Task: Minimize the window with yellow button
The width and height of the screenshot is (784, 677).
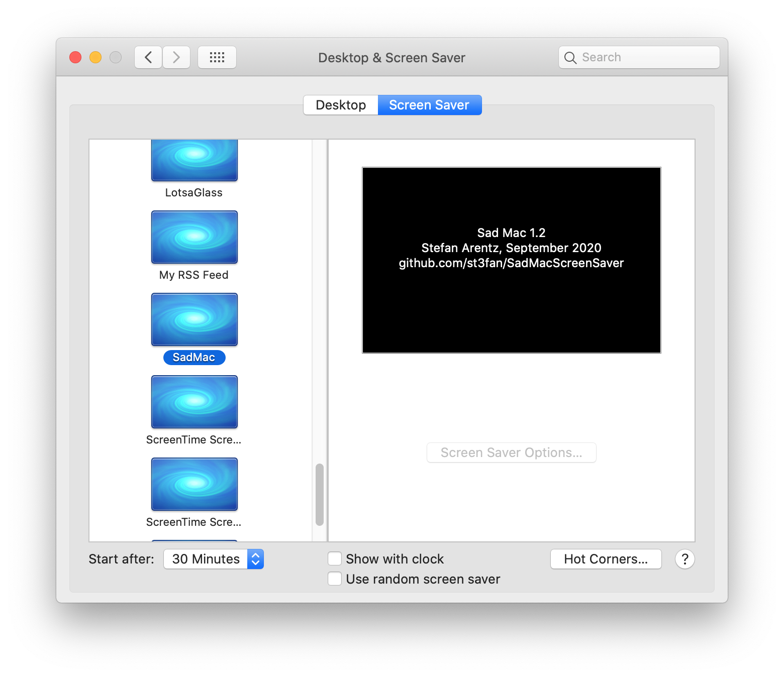Action: (x=95, y=57)
